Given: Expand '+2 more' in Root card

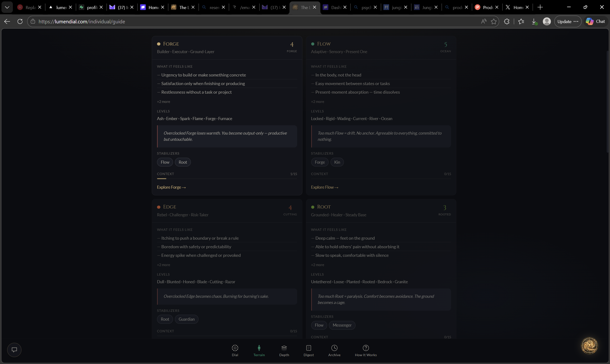Looking at the screenshot, I should 317,265.
